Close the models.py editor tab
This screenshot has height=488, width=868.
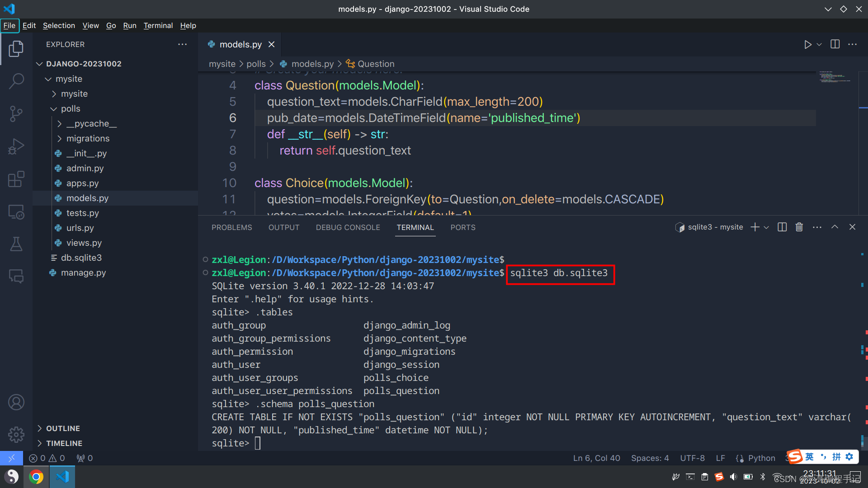tap(272, 44)
